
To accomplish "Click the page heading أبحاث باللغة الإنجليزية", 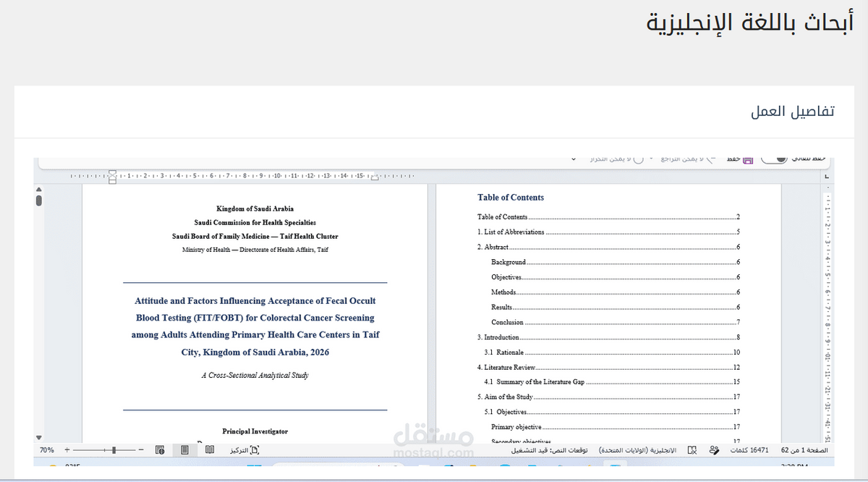I will pos(750,22).
